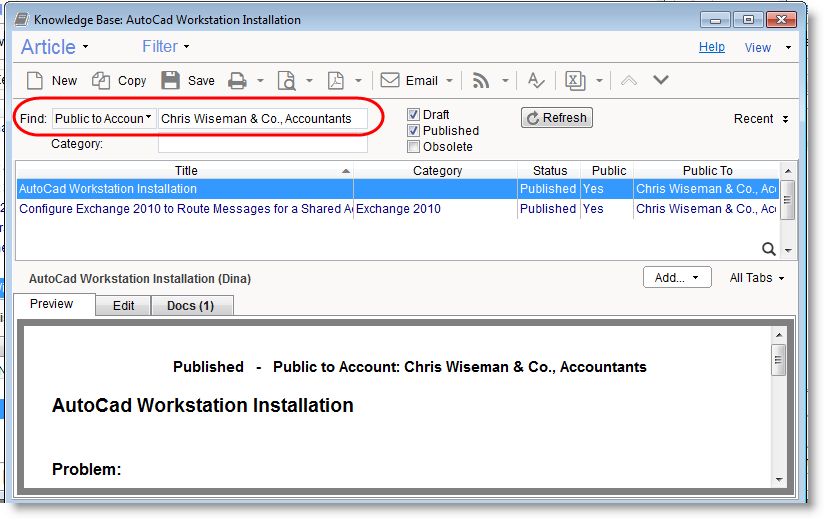The width and height of the screenshot is (824, 519).
Task: Open print preview with the magnifier page icon
Action: (x=286, y=81)
